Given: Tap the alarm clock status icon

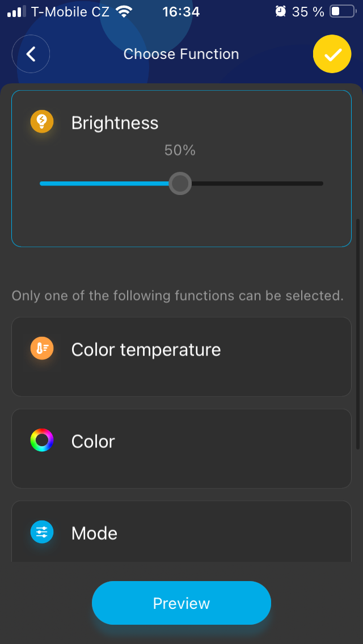Looking at the screenshot, I should point(280,11).
